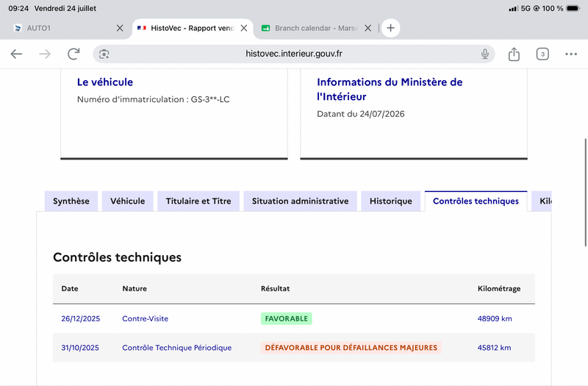Click the immatriculation number GS-3**-LC line
Viewport: 588px width, 386px height.
154,99
